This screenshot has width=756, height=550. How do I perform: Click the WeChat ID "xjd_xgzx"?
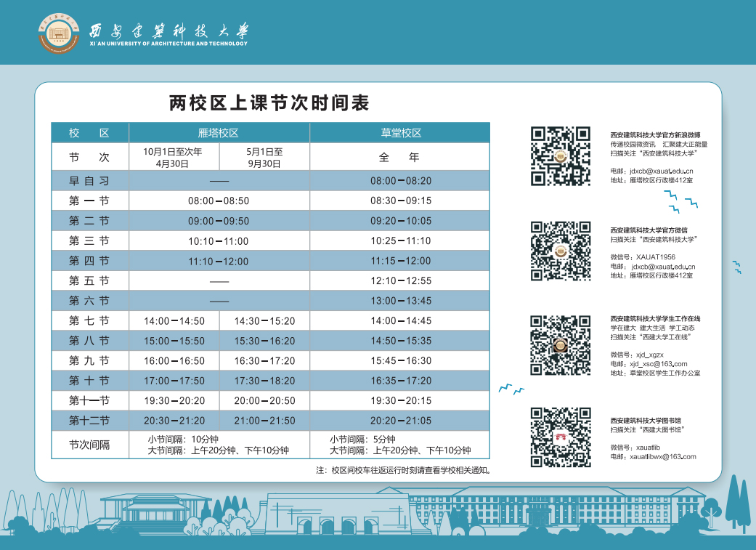point(650,355)
